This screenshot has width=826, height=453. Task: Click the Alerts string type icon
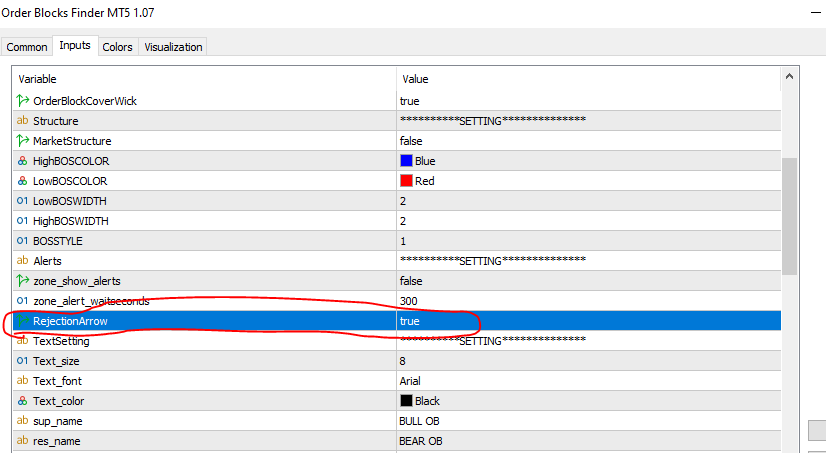[23, 260]
